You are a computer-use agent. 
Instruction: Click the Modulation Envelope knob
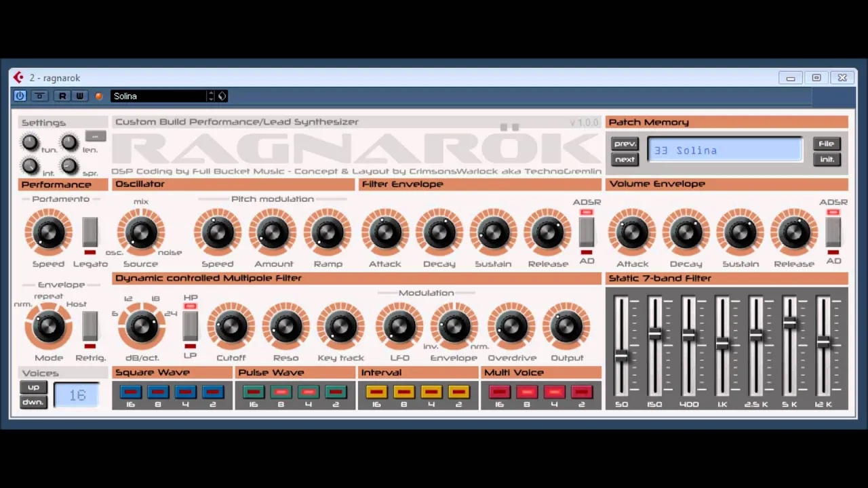pos(454,327)
